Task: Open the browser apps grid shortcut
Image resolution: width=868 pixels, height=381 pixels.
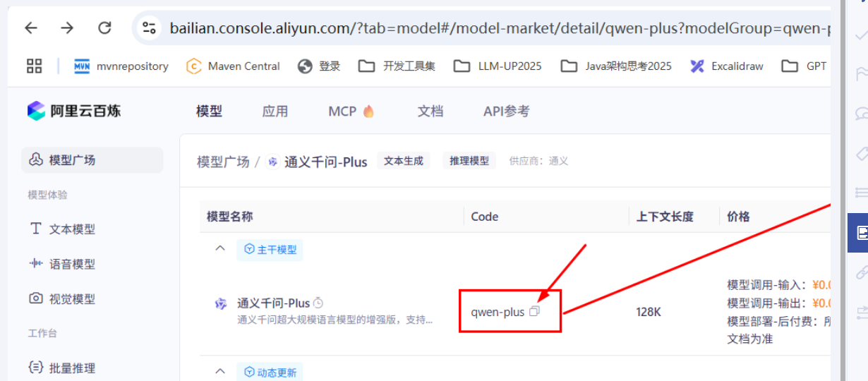Action: 34,66
